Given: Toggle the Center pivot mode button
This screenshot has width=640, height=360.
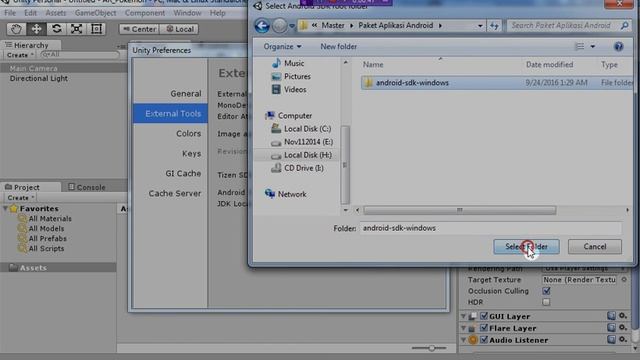Looking at the screenshot, I should click(139, 29).
